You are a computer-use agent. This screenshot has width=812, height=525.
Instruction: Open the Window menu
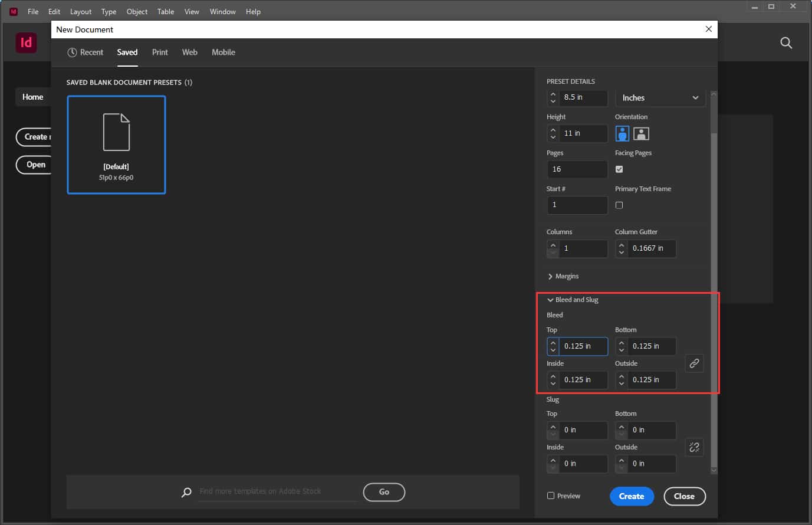(x=223, y=11)
